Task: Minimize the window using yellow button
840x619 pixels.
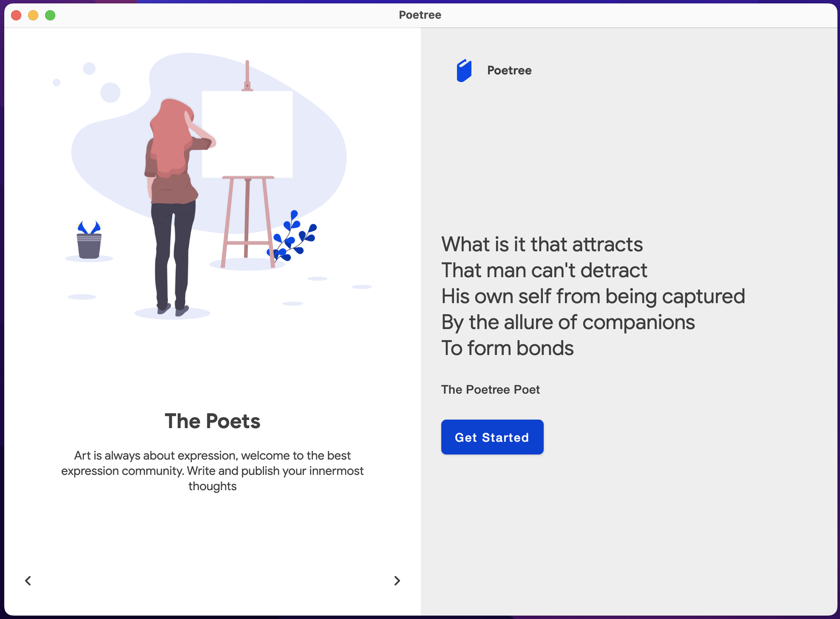Action: (x=33, y=15)
